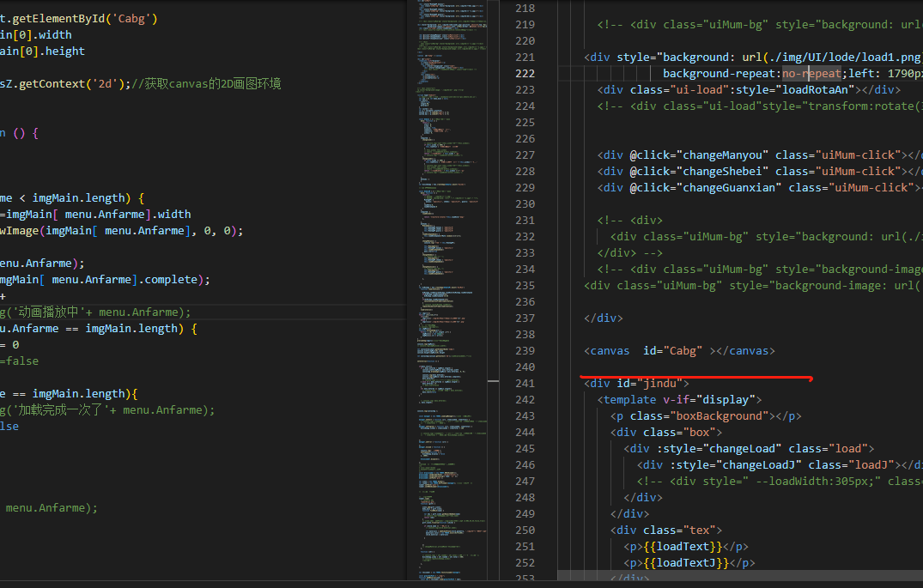Click the canvas tag with id 'Cabg'

coord(679,351)
